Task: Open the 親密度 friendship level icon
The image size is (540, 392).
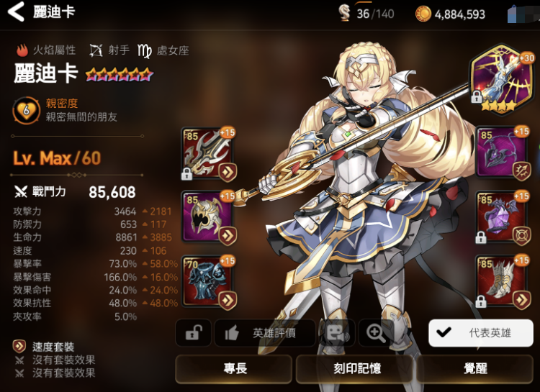Action: pos(26,111)
